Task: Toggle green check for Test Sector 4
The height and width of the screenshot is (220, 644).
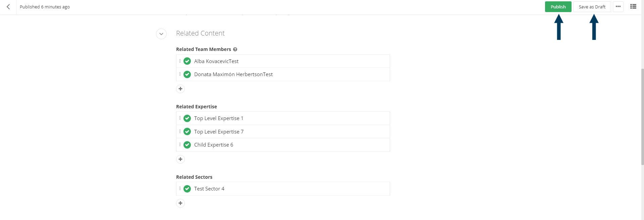Action: point(187,188)
